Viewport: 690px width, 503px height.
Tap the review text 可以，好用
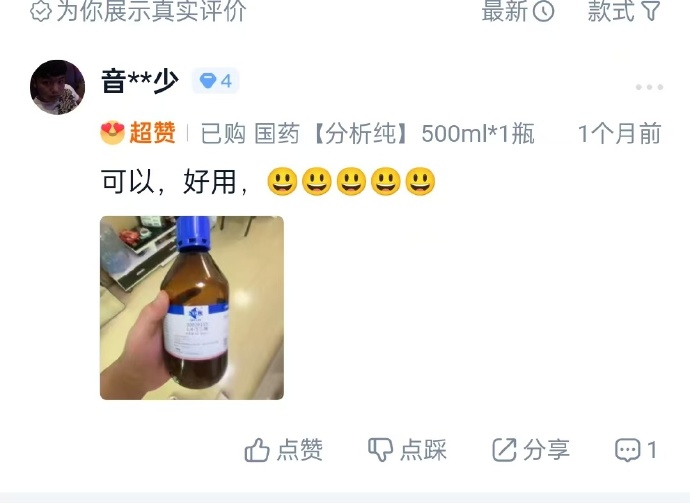point(174,181)
